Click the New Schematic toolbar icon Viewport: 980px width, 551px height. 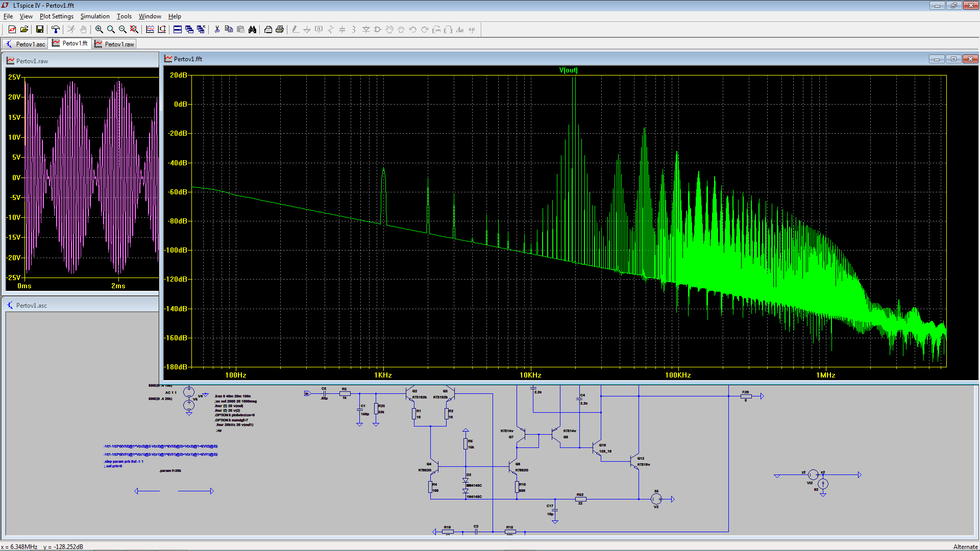point(12,30)
